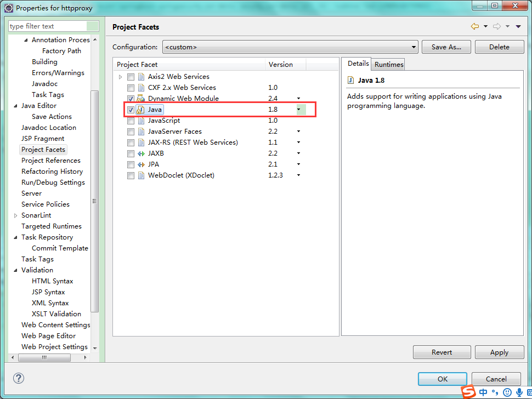This screenshot has width=532, height=399.
Task: Click the Revert button
Action: pyautogui.click(x=442, y=352)
